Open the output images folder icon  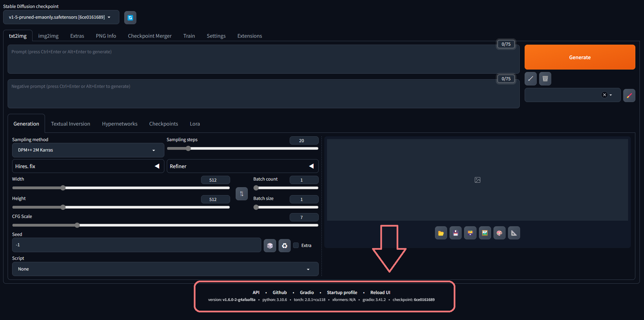pyautogui.click(x=441, y=233)
